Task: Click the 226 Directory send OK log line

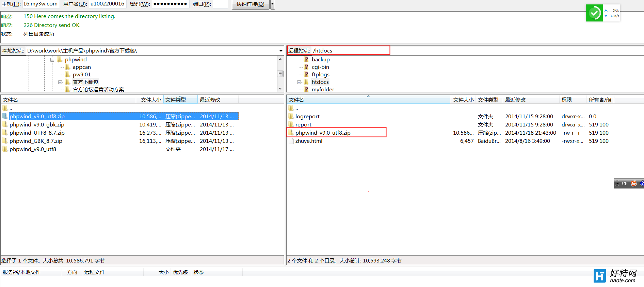Action: pyautogui.click(x=52, y=25)
